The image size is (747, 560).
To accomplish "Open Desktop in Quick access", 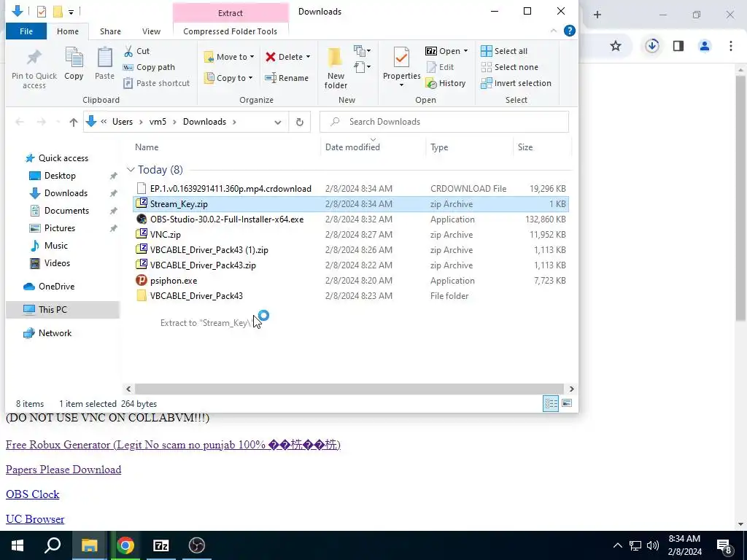I will coord(60,176).
